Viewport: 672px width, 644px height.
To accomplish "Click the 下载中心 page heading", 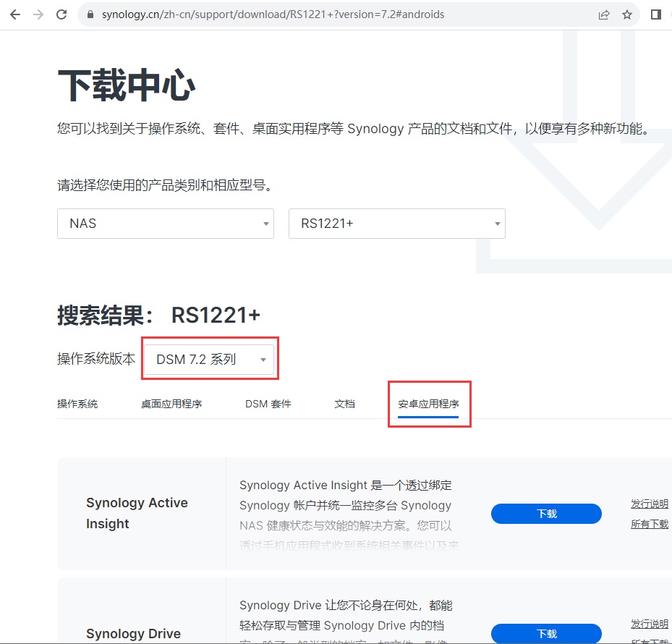I will click(127, 85).
